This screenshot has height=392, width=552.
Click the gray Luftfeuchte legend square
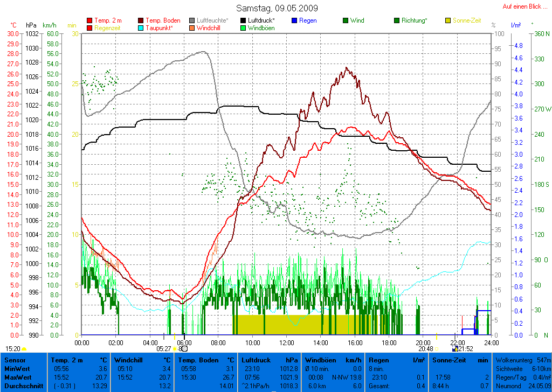point(192,21)
